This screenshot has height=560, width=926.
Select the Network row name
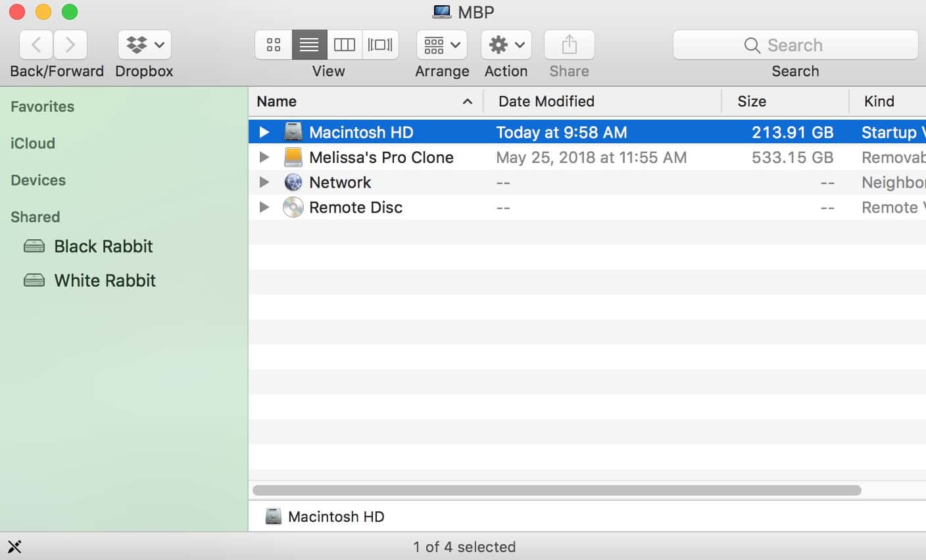click(x=340, y=182)
